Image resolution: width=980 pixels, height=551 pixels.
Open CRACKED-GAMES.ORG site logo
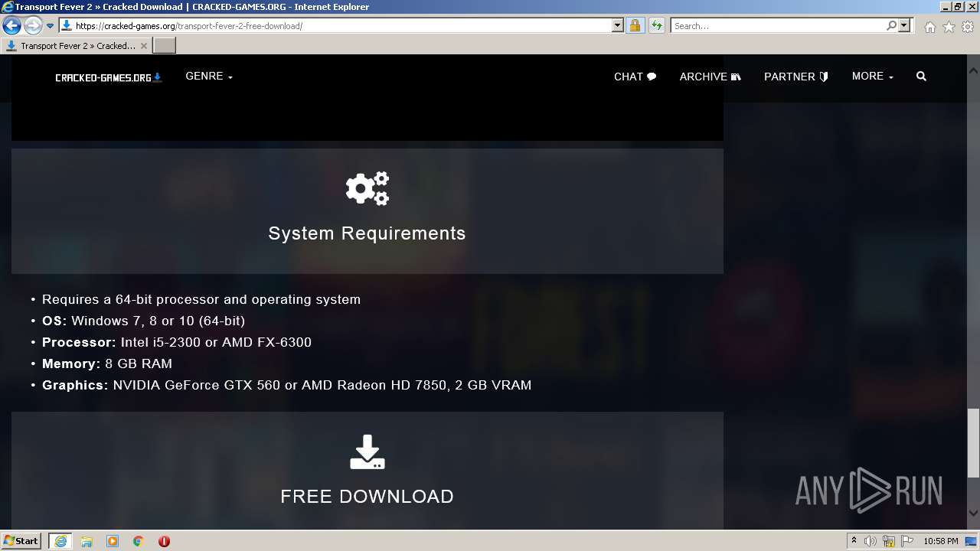coord(109,77)
